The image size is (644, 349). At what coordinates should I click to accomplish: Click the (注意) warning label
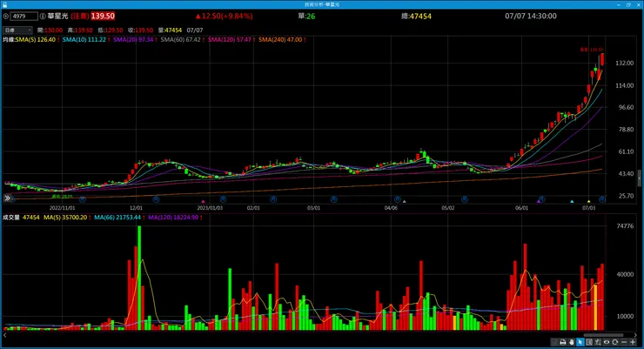click(x=80, y=16)
